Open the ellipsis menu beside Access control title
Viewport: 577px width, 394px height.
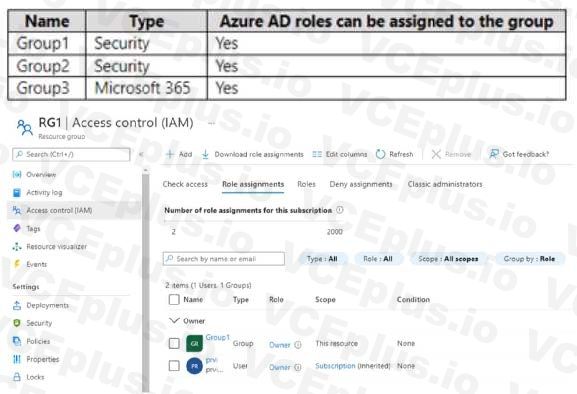pyautogui.click(x=211, y=123)
